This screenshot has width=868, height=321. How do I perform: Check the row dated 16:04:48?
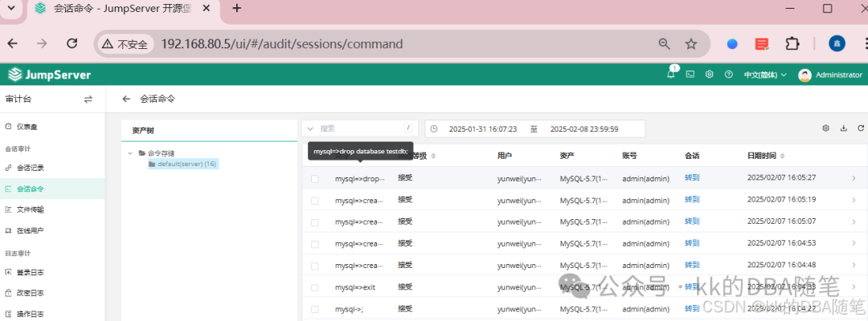point(314,266)
